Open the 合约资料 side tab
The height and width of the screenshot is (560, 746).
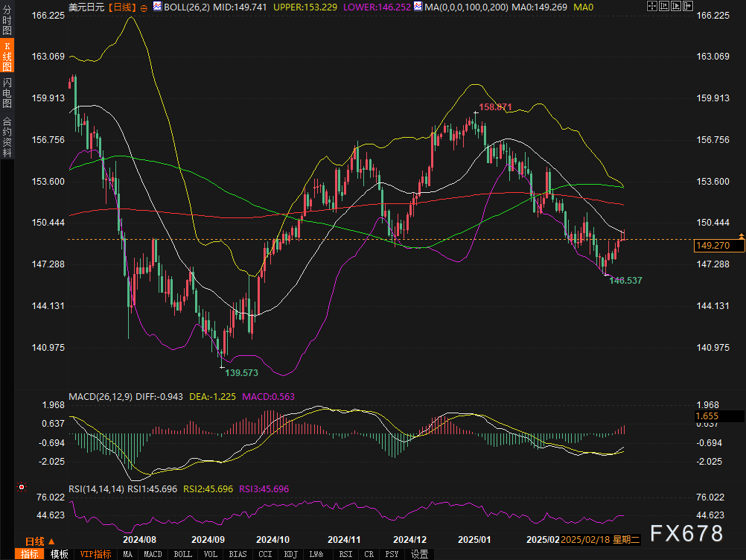pyautogui.click(x=7, y=136)
